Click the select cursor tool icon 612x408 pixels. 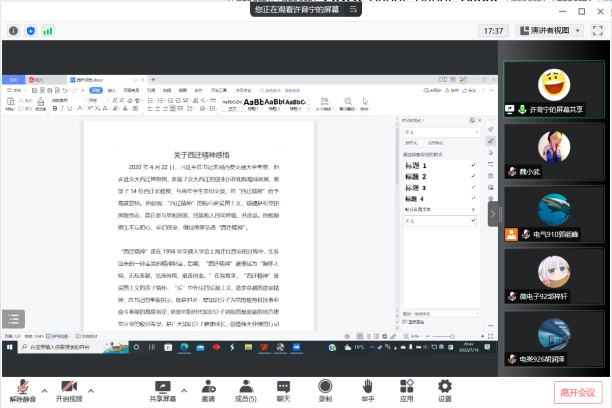(365, 104)
